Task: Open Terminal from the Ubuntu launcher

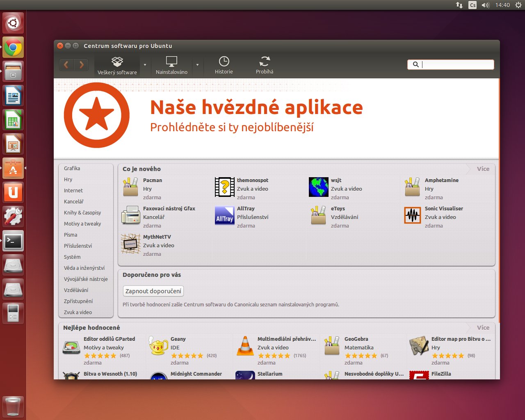Action: (13, 241)
